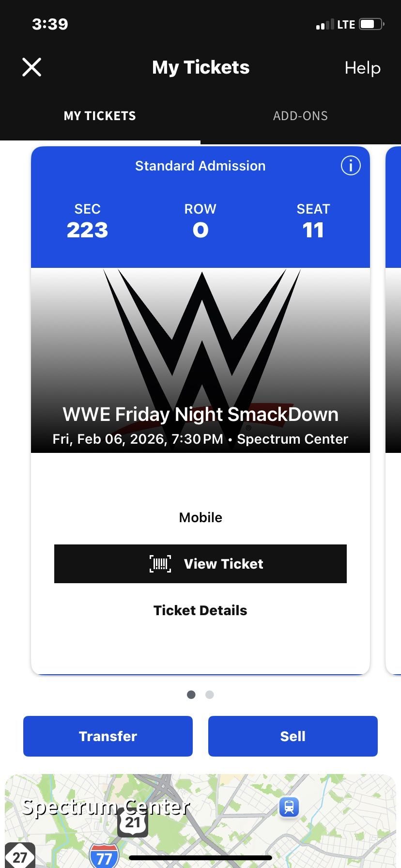Close the My Tickets screen
Viewport: 401px width, 868px height.
32,67
